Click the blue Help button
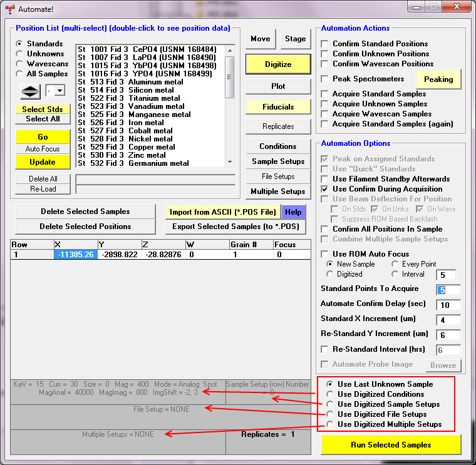The height and width of the screenshot is (465, 476). coord(293,212)
